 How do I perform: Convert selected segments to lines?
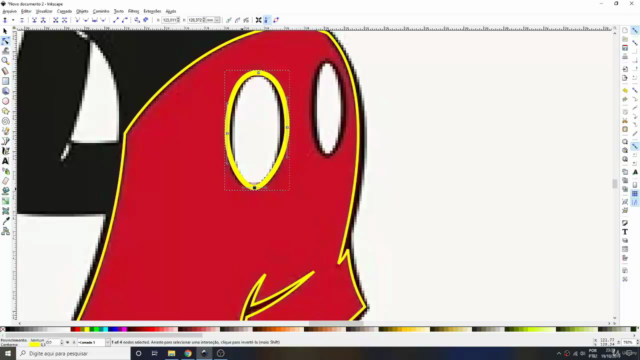click(116, 20)
